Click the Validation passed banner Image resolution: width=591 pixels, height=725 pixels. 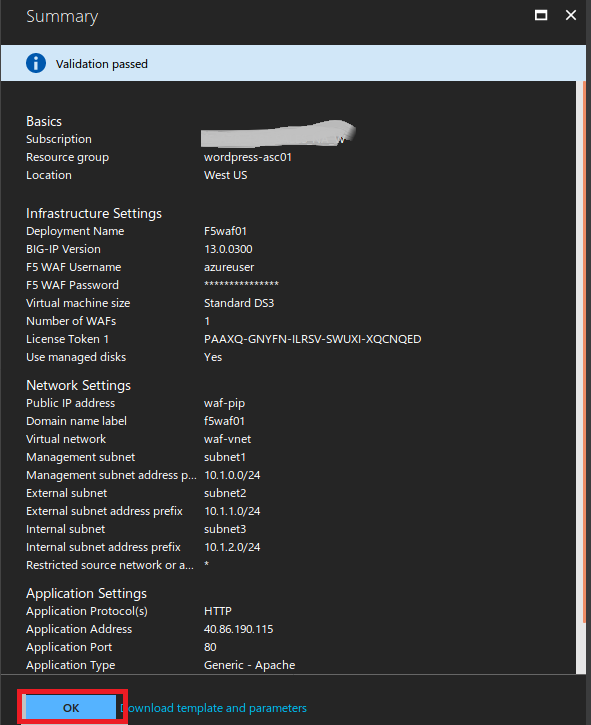coord(293,63)
